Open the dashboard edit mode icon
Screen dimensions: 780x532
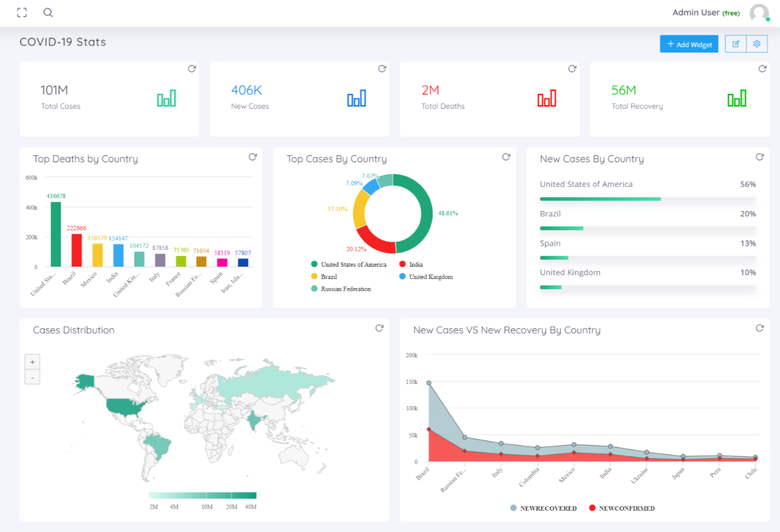pyautogui.click(x=736, y=44)
